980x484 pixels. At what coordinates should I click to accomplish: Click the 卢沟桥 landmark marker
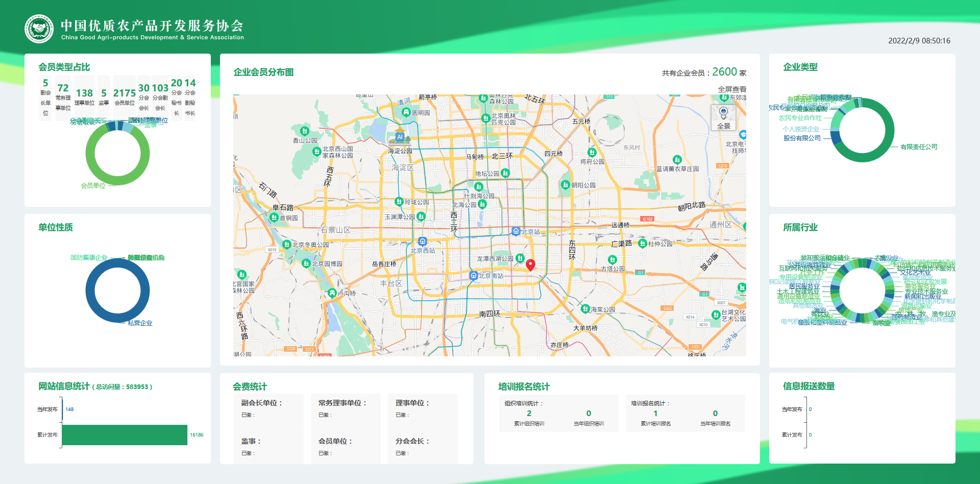[x=332, y=293]
